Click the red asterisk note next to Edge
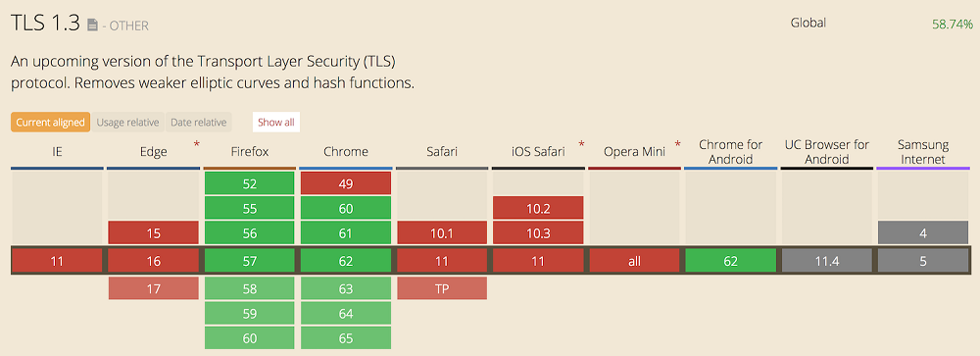The width and height of the screenshot is (980, 356). tap(197, 146)
